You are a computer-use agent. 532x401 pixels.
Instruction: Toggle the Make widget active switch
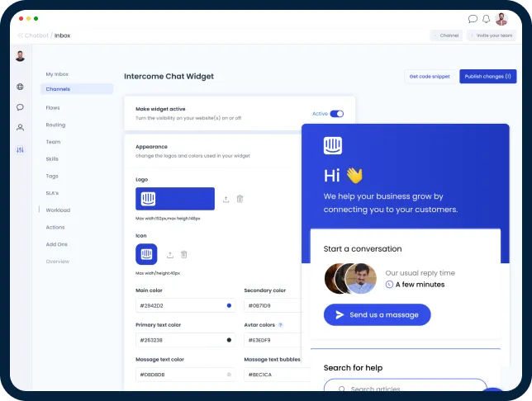click(336, 114)
